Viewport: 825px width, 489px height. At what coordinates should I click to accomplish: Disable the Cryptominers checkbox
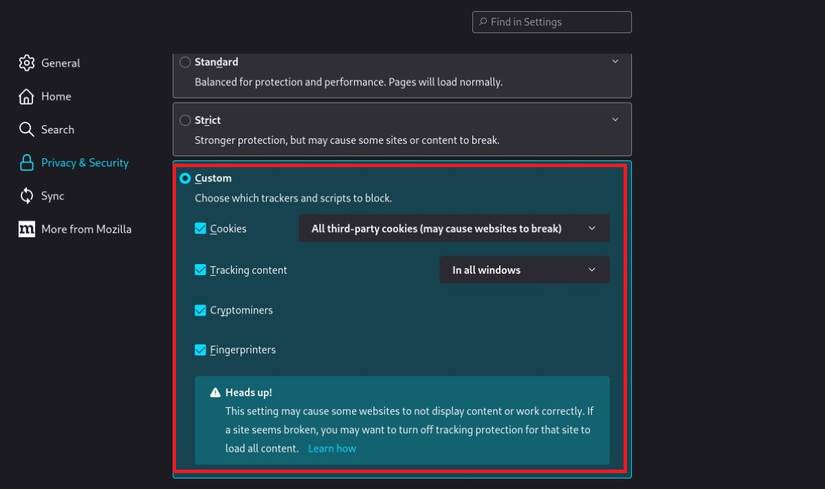coord(201,310)
